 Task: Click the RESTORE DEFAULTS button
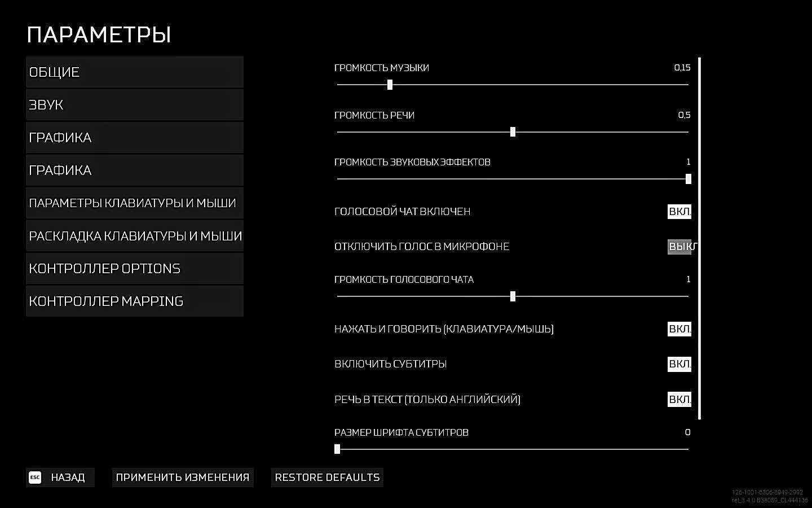(327, 478)
